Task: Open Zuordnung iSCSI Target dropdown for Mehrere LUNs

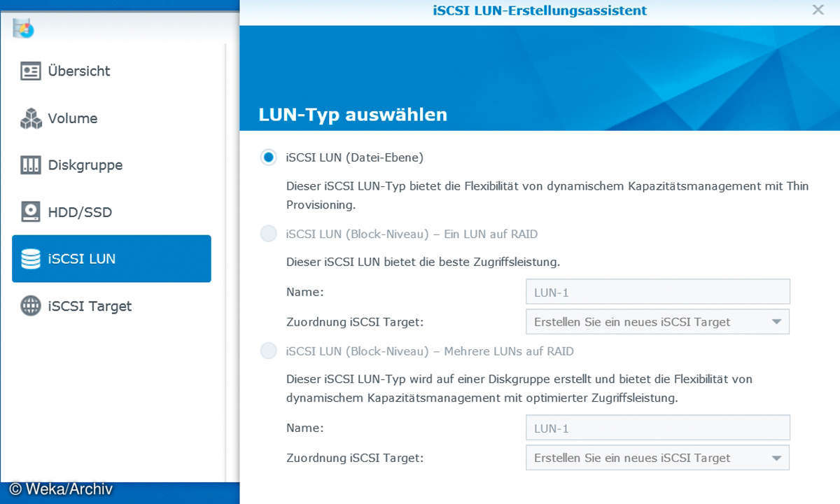Action: [657, 458]
